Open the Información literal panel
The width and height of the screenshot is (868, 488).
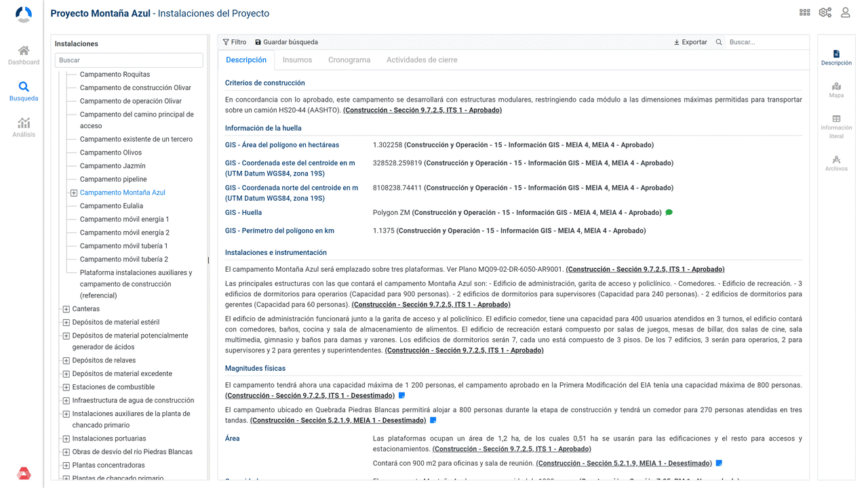point(836,119)
